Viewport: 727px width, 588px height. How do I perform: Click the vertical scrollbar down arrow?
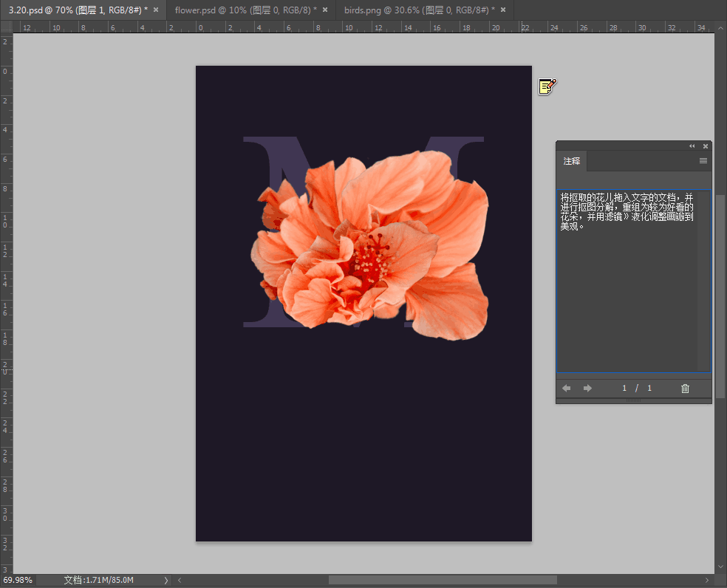tap(720, 566)
